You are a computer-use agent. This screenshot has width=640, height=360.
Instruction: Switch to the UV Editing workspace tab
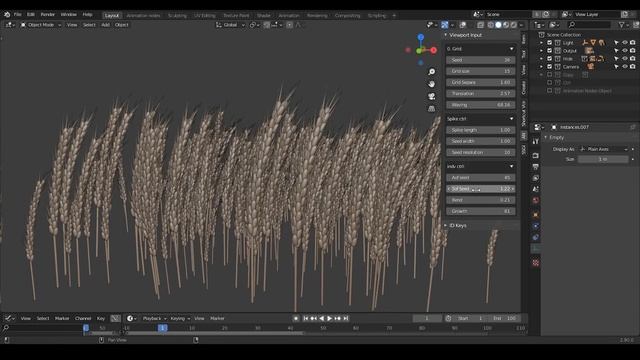(204, 16)
